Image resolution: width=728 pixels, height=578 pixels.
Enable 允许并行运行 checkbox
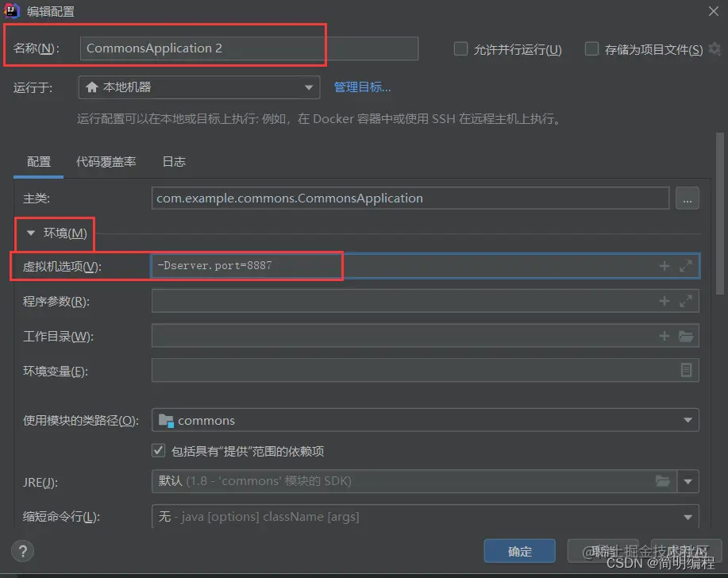click(460, 48)
